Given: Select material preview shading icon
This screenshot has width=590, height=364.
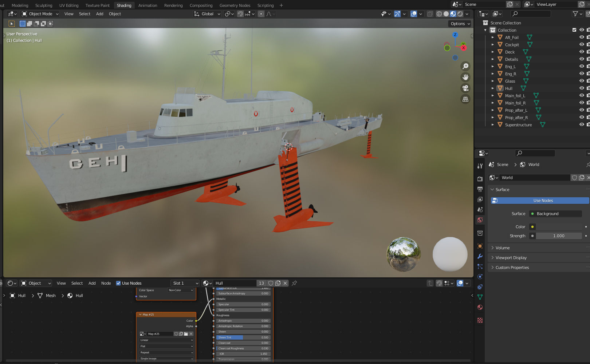Looking at the screenshot, I should tap(453, 14).
